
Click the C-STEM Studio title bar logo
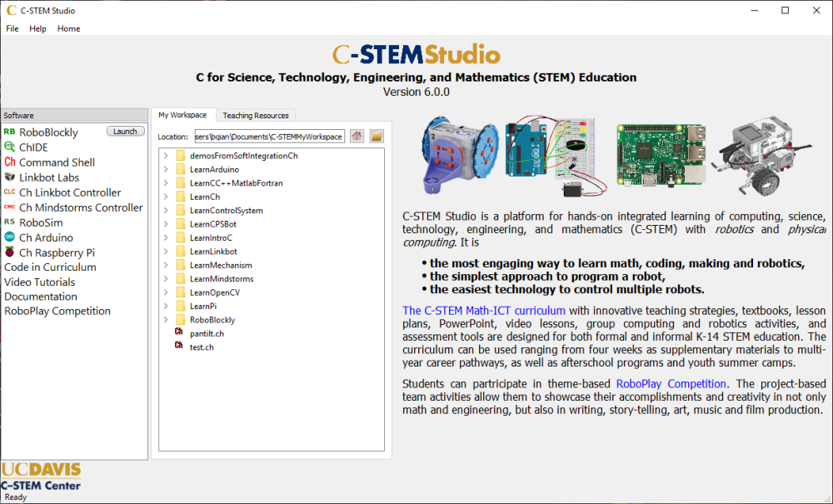(11, 10)
